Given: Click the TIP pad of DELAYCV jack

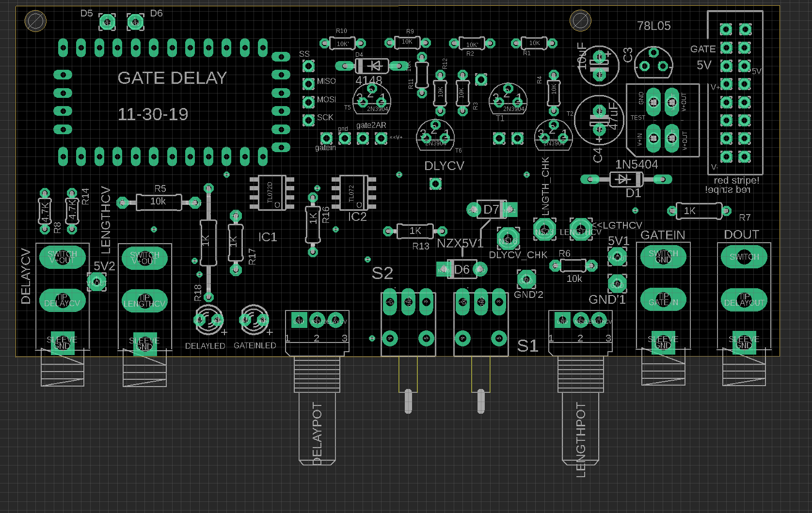Looking at the screenshot, I should [62, 300].
